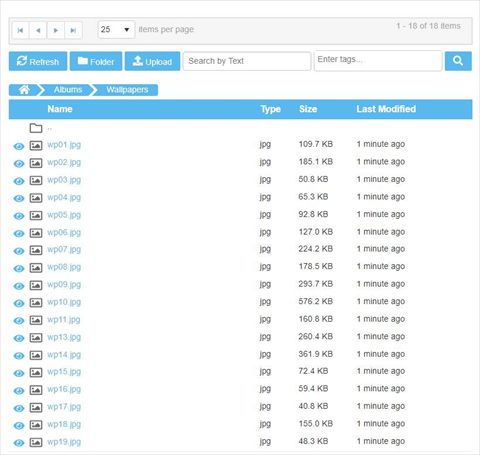Click image file icon of wp01.jpg
Image resolution: width=480 pixels, height=455 pixels.
coord(36,145)
